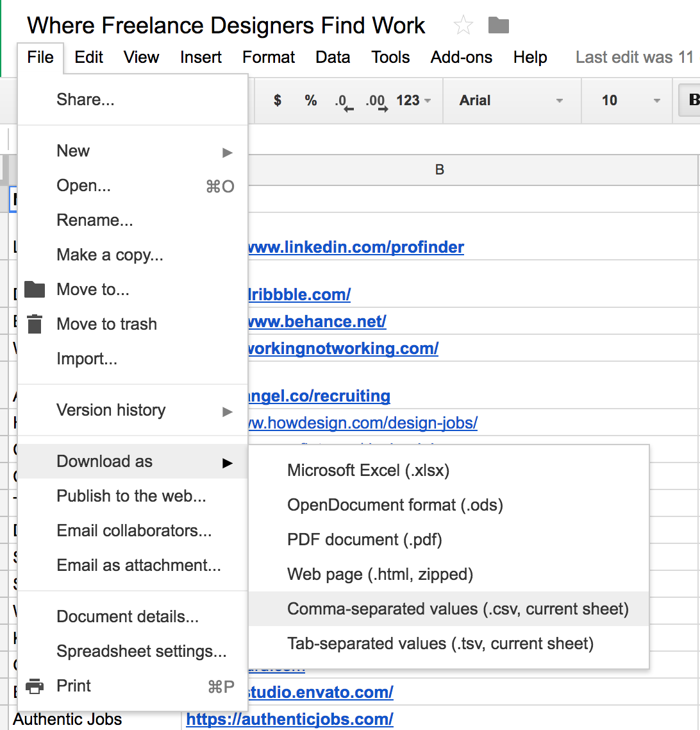Image resolution: width=700 pixels, height=730 pixels.
Task: Open the Tools menu
Action: pyautogui.click(x=390, y=57)
